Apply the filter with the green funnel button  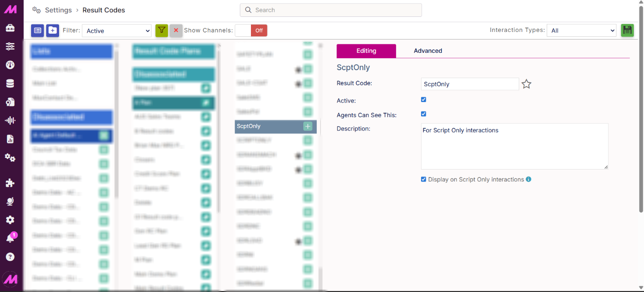162,31
